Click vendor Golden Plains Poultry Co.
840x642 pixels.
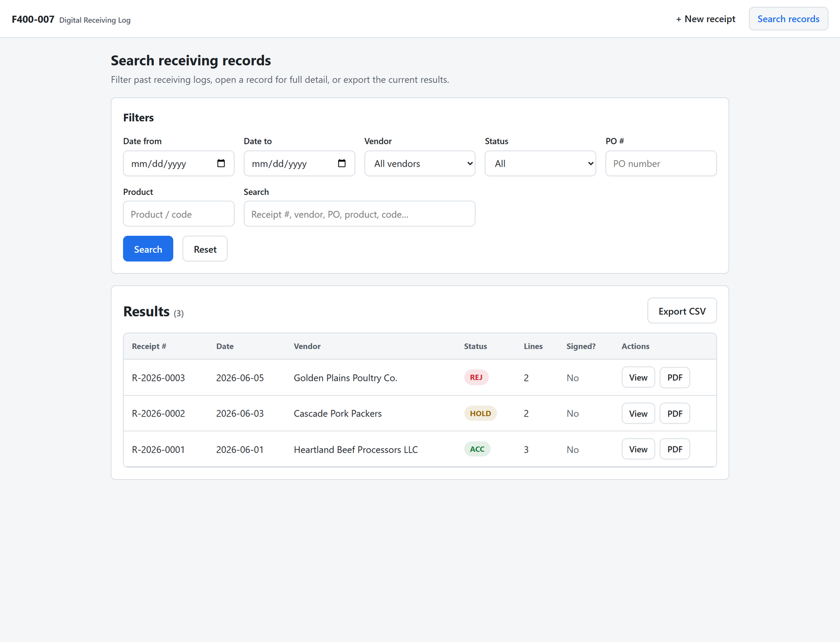tap(345, 378)
